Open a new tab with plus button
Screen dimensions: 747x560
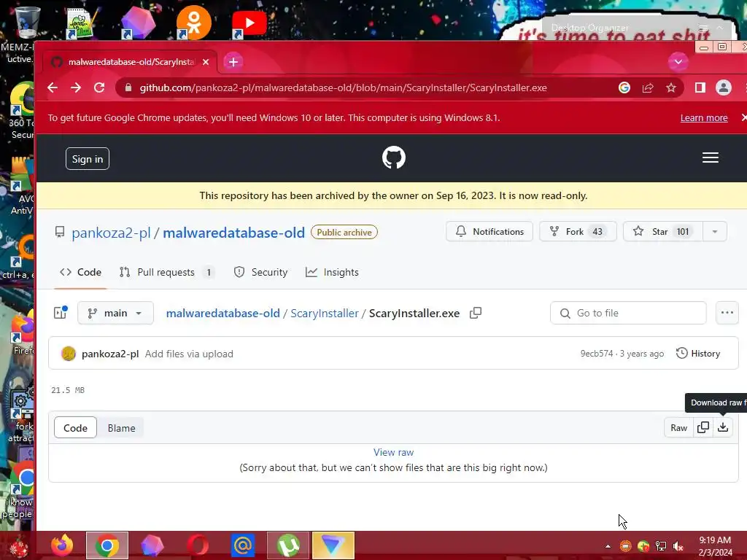point(233,62)
